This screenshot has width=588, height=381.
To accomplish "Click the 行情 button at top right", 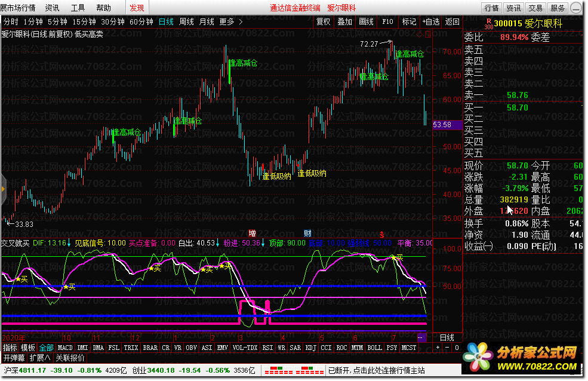I will click(x=492, y=8).
